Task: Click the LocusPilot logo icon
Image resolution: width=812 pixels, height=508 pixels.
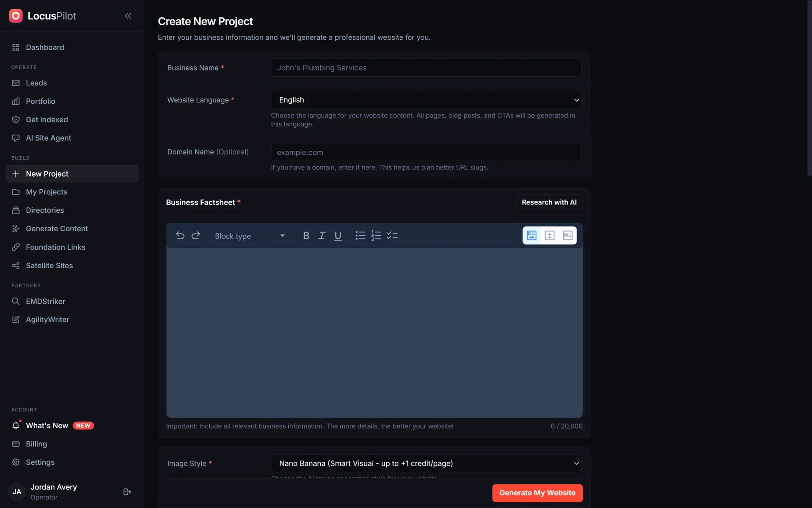Action: [x=16, y=16]
